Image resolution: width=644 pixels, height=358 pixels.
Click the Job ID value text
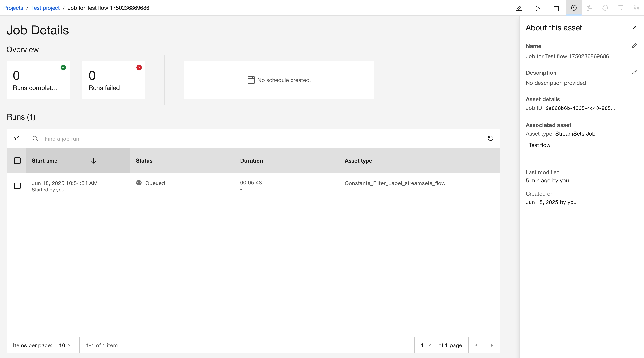(580, 108)
